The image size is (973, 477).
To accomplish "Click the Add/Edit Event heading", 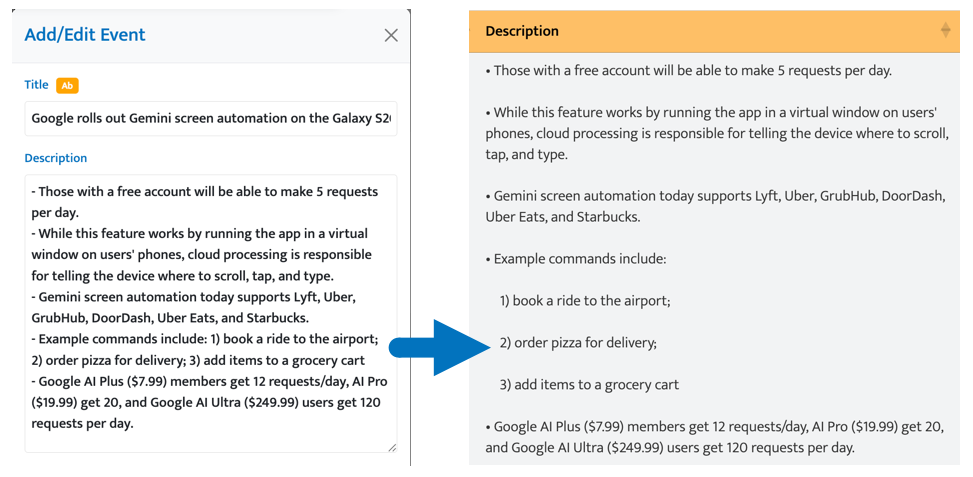I will (x=85, y=35).
